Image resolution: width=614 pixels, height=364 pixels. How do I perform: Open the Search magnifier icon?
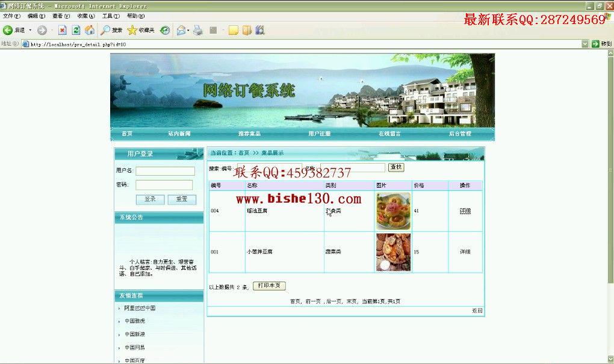coord(105,30)
